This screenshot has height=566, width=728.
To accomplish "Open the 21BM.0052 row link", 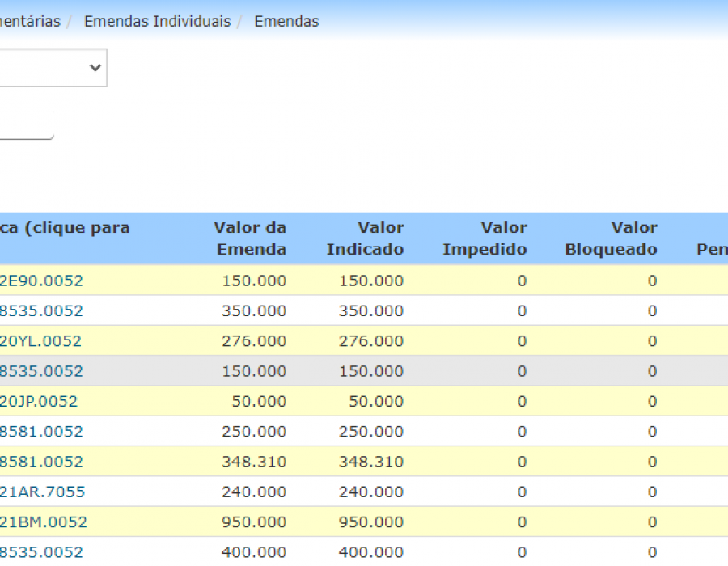I will [x=44, y=522].
